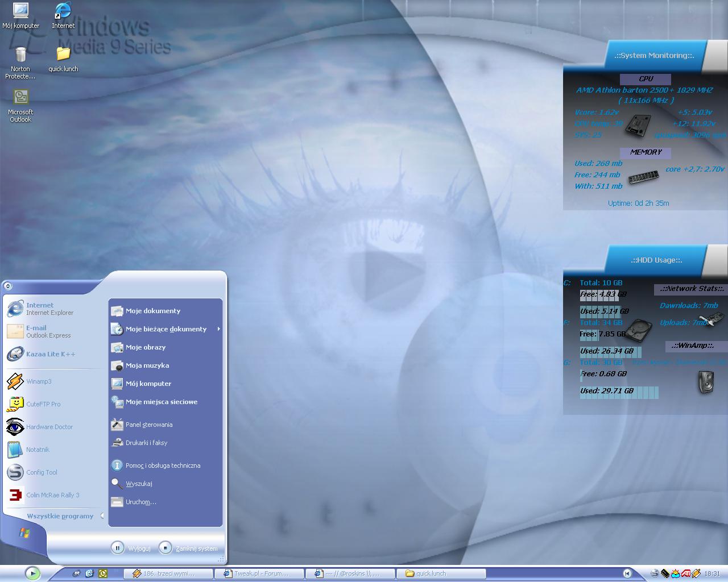
Task: Click the network card icon in Network Stats
Action: coord(711,320)
